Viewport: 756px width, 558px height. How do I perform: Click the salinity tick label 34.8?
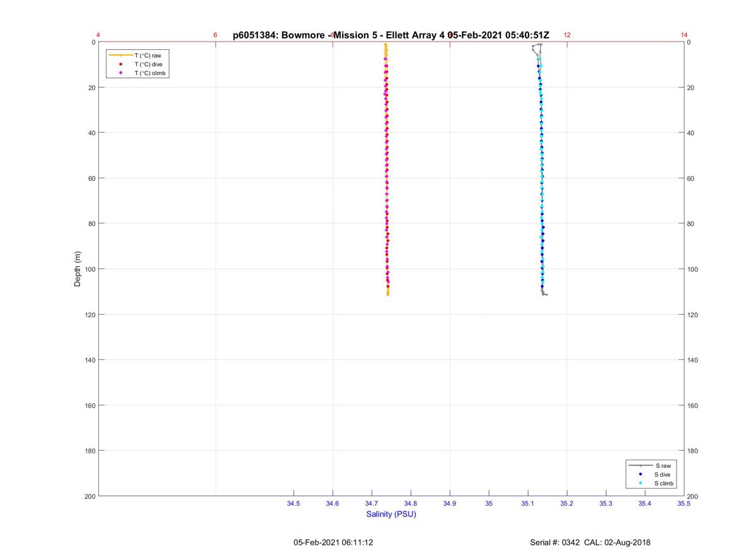411,504
